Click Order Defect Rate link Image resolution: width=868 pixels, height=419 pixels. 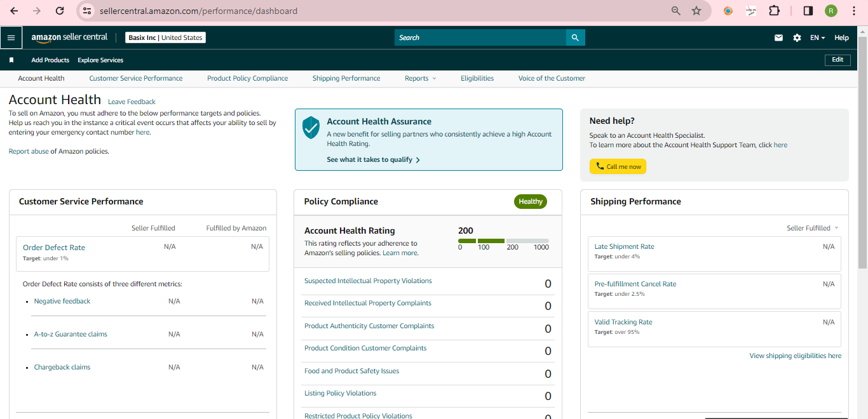[54, 248]
